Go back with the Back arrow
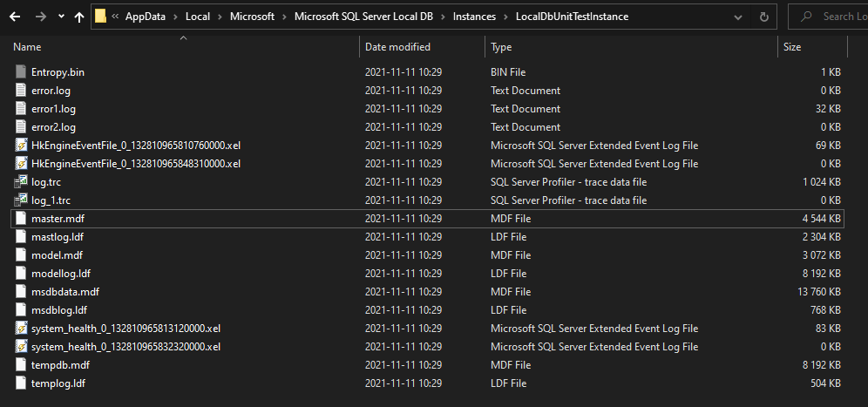This screenshot has width=868, height=407. (15, 17)
